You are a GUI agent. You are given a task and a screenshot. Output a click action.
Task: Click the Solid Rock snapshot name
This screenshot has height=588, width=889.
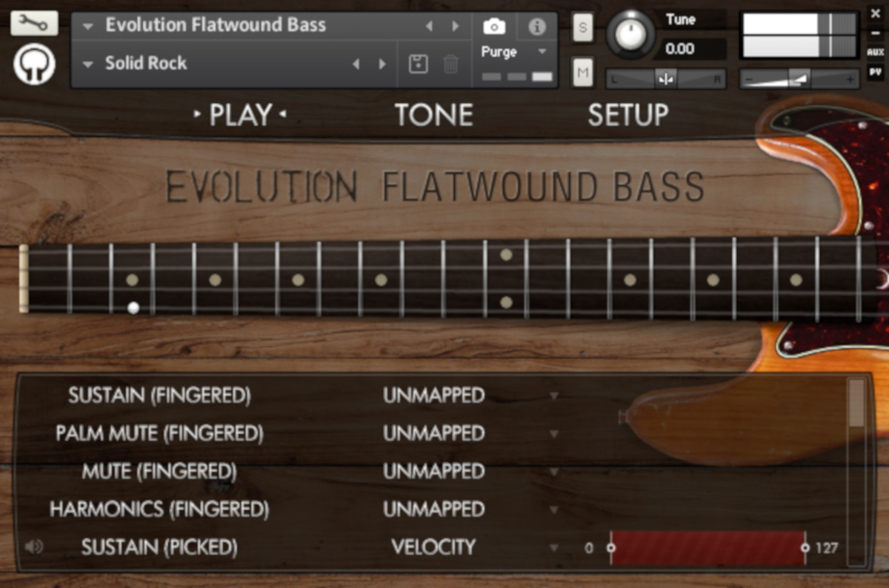coord(146,64)
